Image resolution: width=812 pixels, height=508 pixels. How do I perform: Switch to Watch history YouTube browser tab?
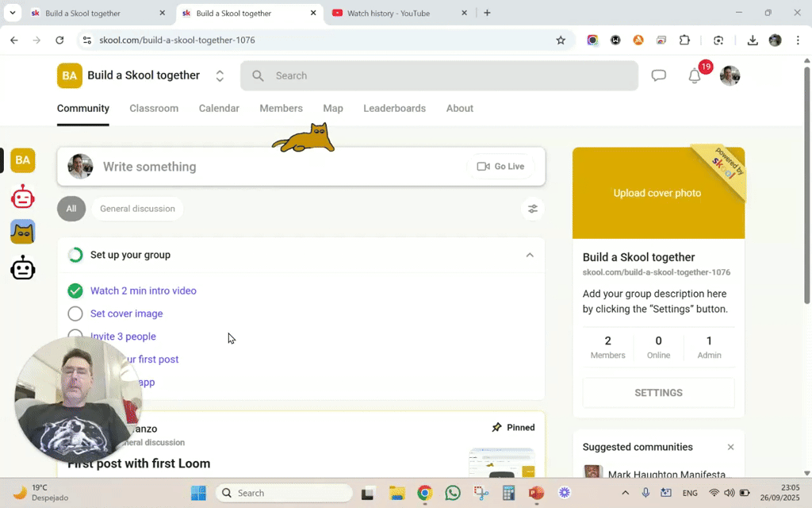397,13
